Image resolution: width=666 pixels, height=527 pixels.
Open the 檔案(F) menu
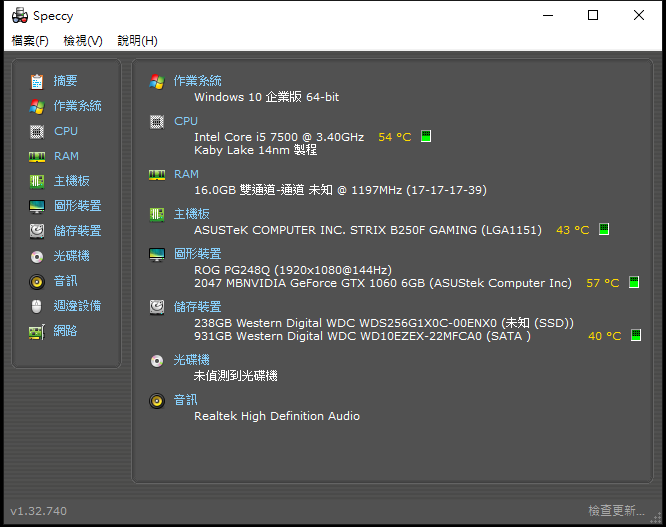click(30, 41)
